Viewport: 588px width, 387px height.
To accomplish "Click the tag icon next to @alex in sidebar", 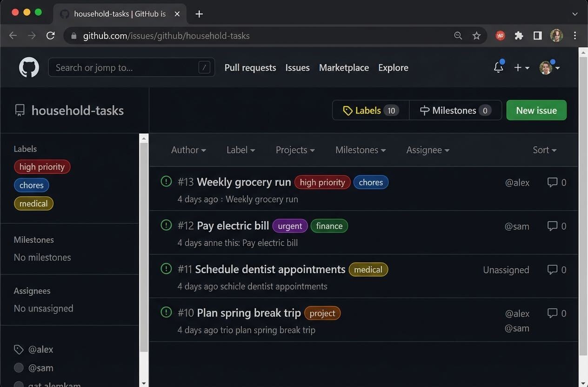I will click(x=19, y=349).
